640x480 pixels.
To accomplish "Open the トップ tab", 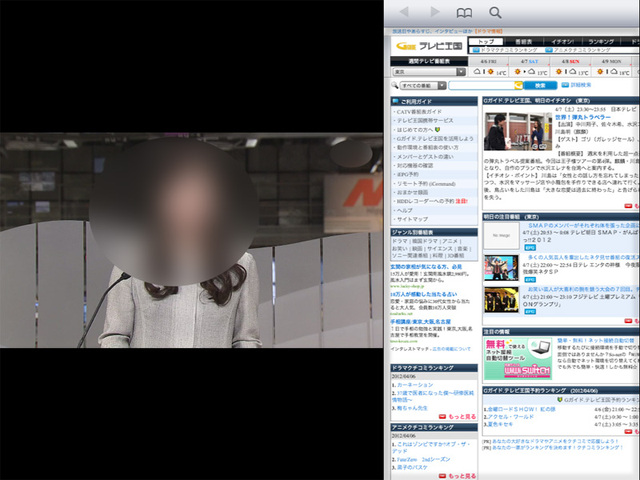I will tap(486, 41).
